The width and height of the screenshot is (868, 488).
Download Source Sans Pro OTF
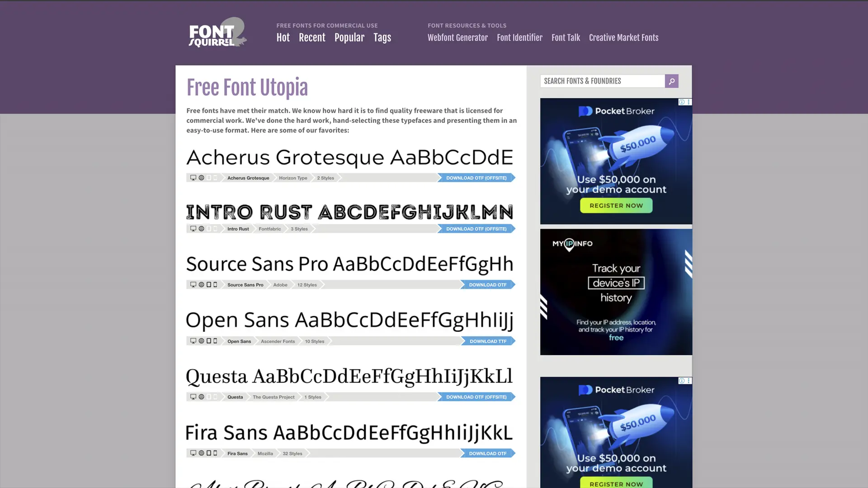[x=488, y=285]
